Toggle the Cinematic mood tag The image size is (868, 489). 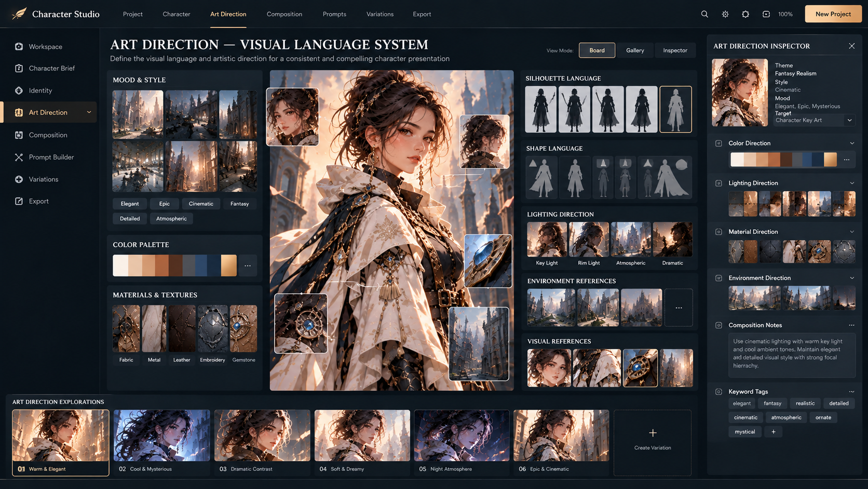(201, 204)
